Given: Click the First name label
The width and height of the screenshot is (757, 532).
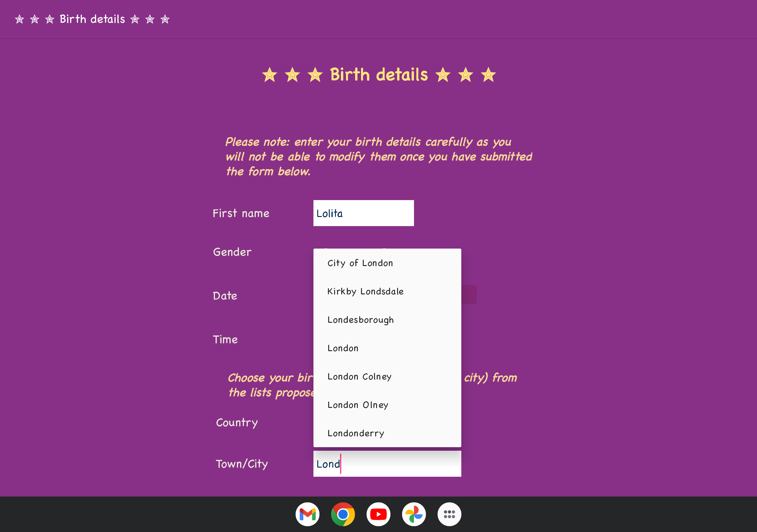Looking at the screenshot, I should pos(241,213).
